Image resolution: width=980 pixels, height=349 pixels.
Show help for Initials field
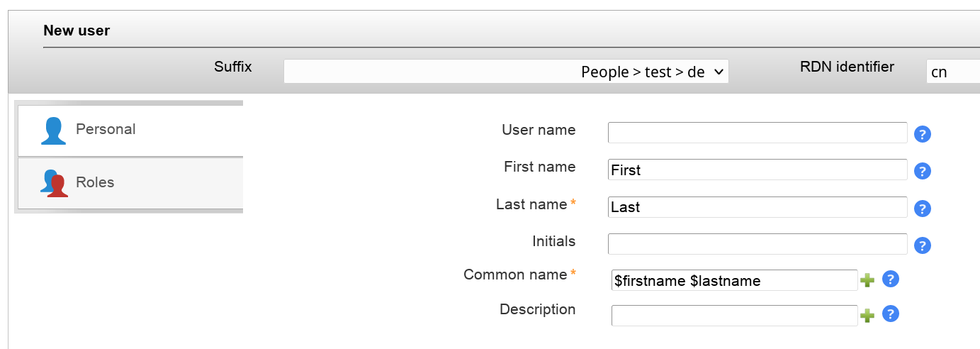click(x=922, y=245)
